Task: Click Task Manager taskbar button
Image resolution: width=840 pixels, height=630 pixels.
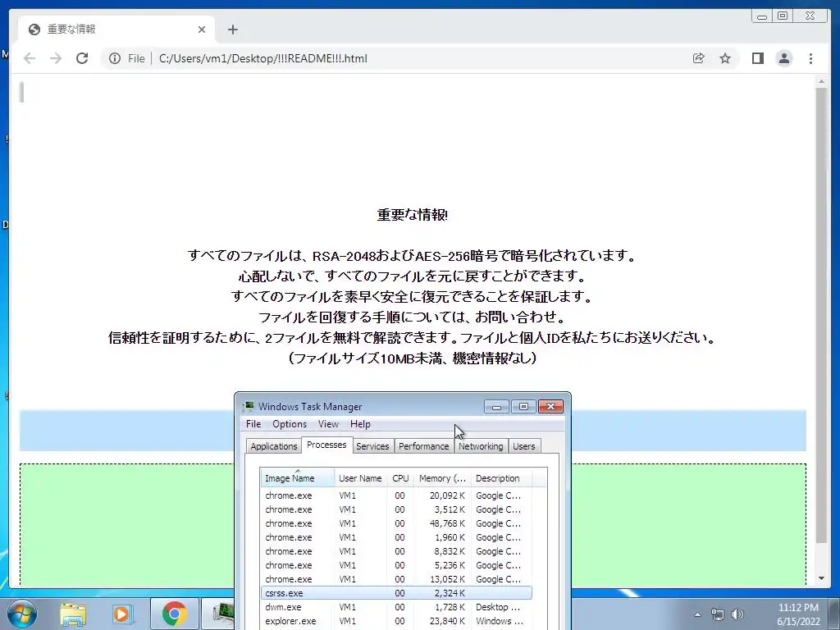Action: (218, 614)
